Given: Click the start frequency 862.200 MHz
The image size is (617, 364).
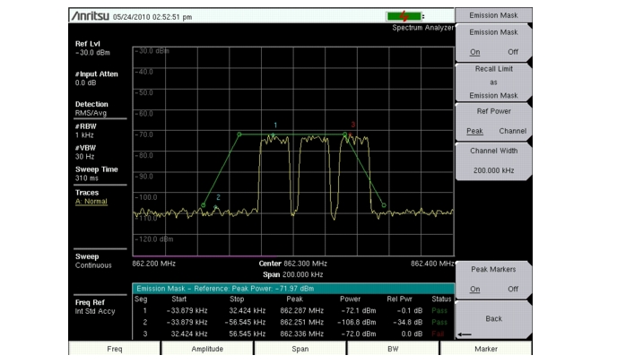Looking at the screenshot, I should tap(154, 264).
